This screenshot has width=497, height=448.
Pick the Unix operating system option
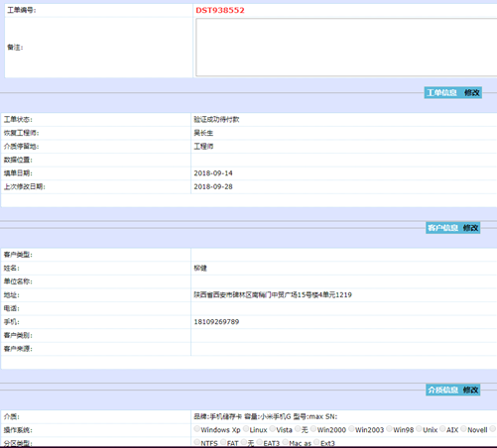coord(419,429)
